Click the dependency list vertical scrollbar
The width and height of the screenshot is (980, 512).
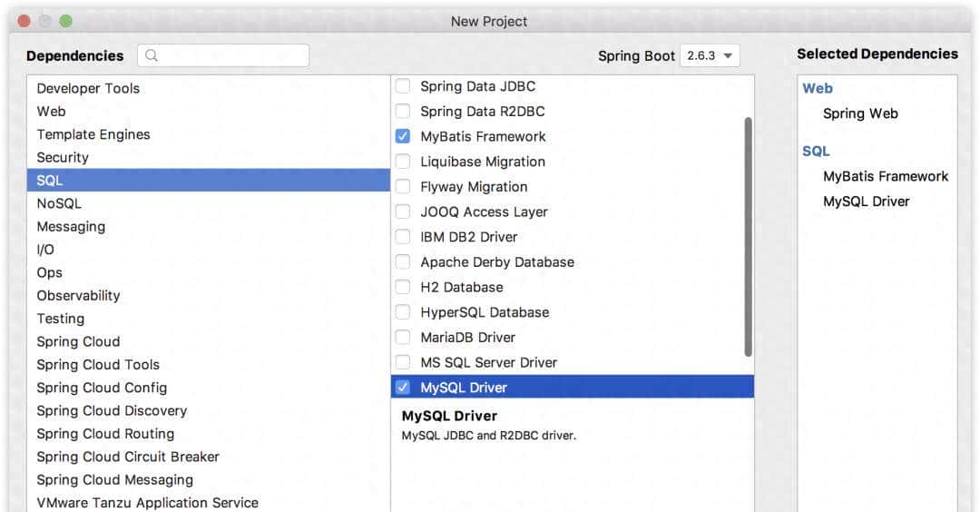pos(748,236)
